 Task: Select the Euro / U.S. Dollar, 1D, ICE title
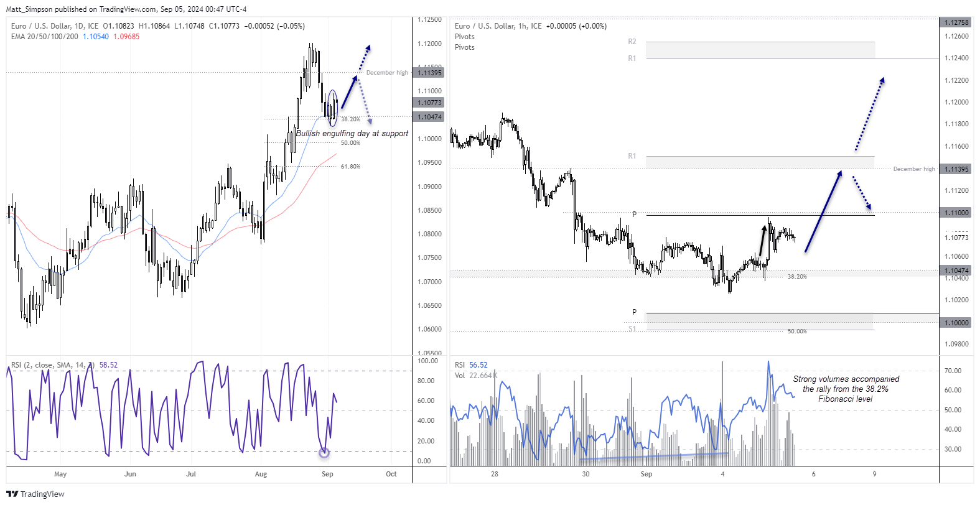(55, 26)
